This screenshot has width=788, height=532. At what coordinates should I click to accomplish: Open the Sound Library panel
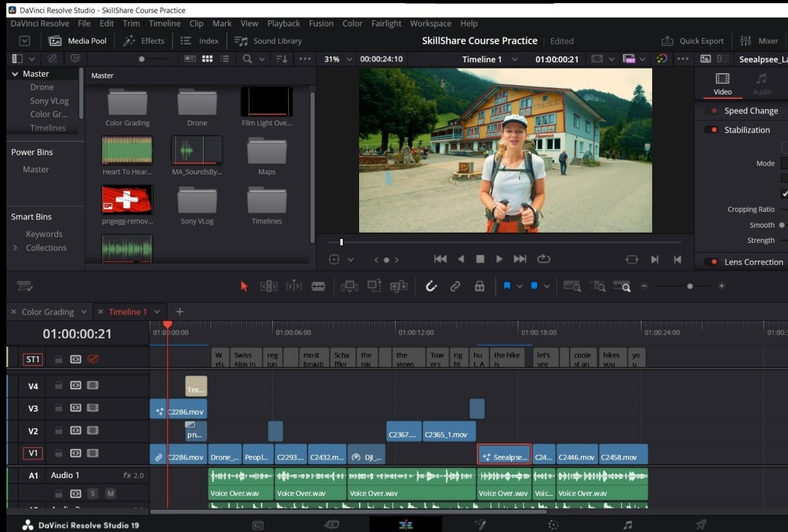pyautogui.click(x=268, y=41)
